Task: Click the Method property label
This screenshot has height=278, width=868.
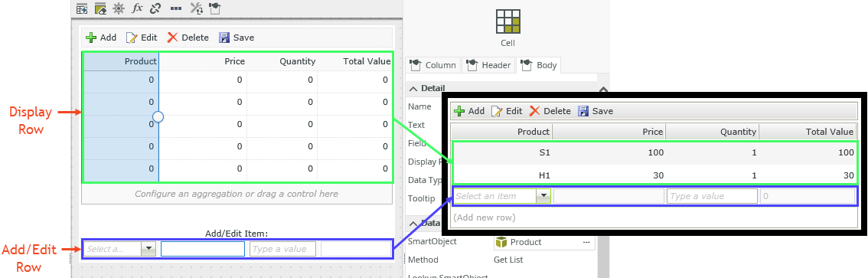Action: pos(423,260)
